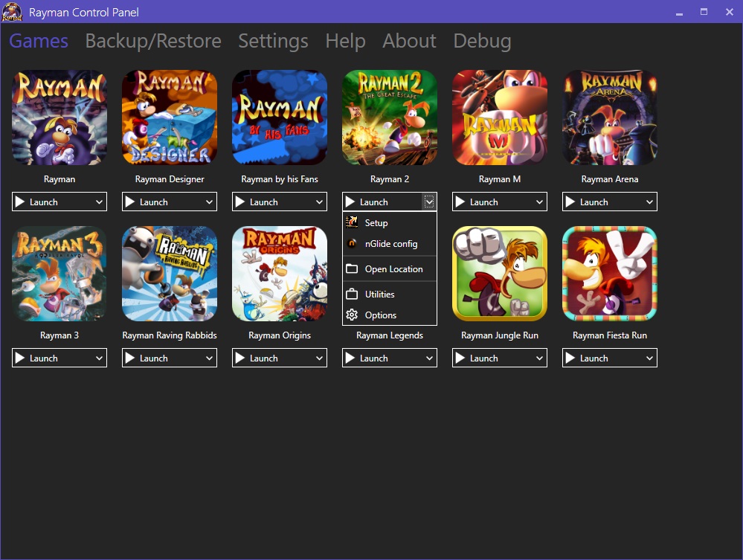Switch to the Games tab
The height and width of the screenshot is (560, 743).
coord(39,41)
